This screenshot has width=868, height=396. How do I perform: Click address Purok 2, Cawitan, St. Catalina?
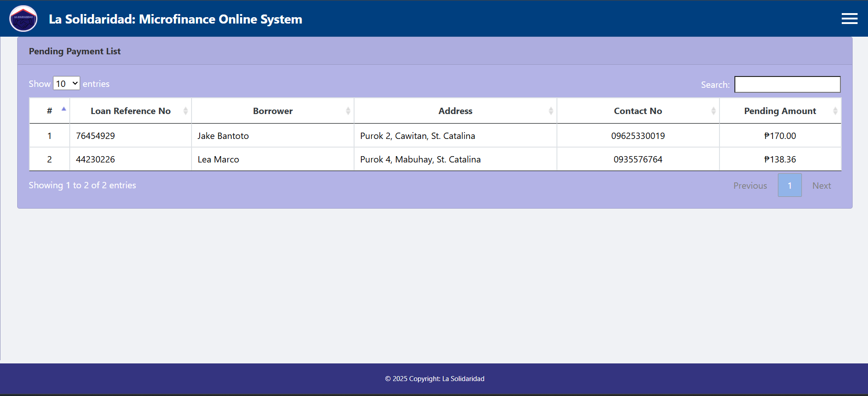[x=417, y=136]
